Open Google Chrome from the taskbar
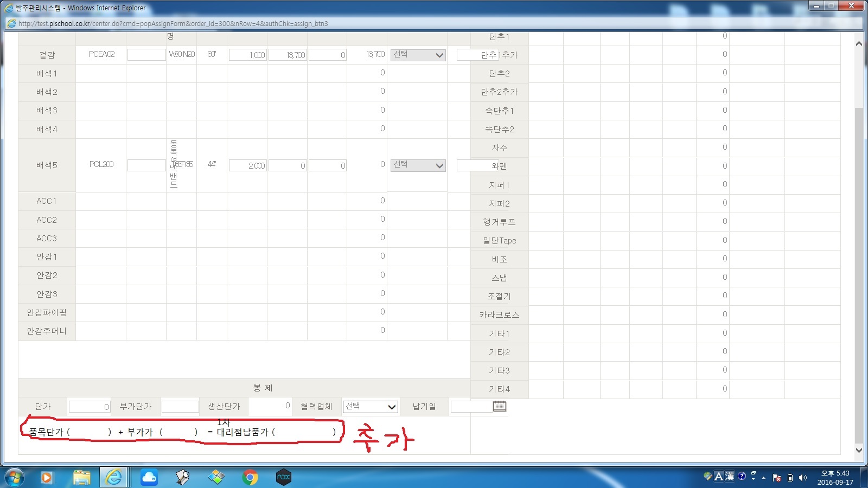 coord(250,477)
